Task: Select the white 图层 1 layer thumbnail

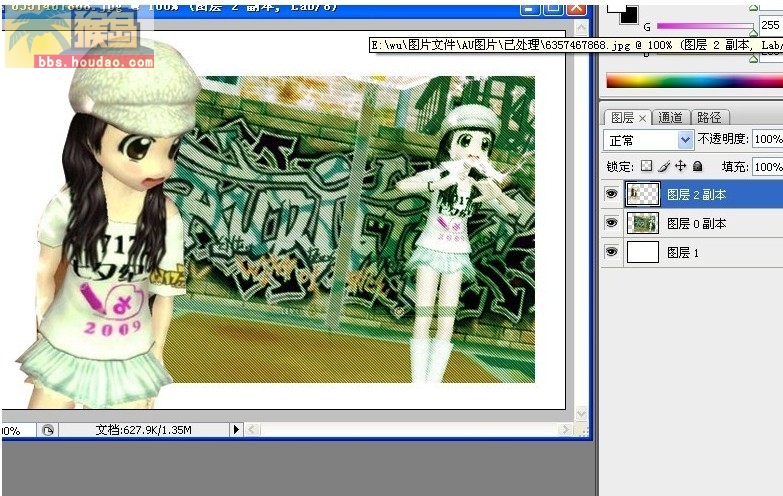Action: [642, 252]
